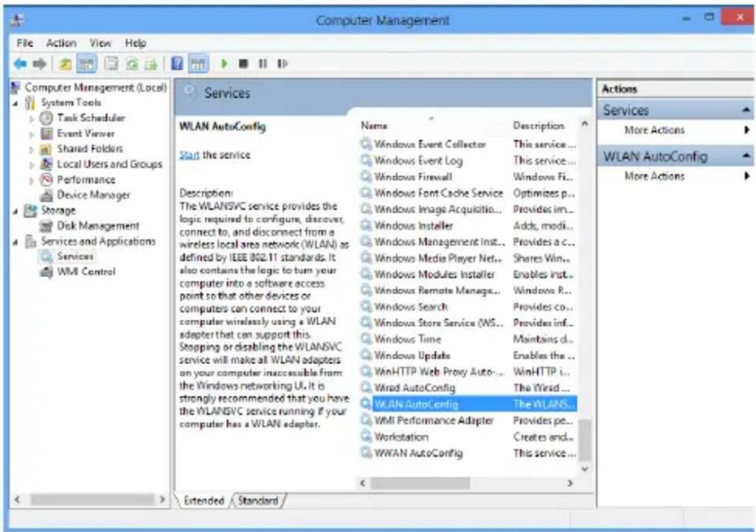Select Local Users and Groups node
Viewport: 756px width, 532px height.
[x=109, y=164]
